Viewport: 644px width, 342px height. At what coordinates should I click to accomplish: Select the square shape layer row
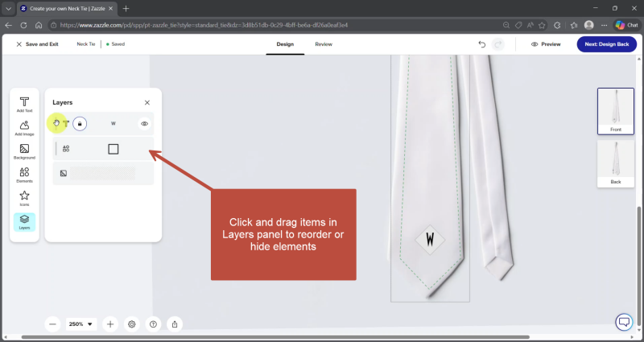pos(103,149)
